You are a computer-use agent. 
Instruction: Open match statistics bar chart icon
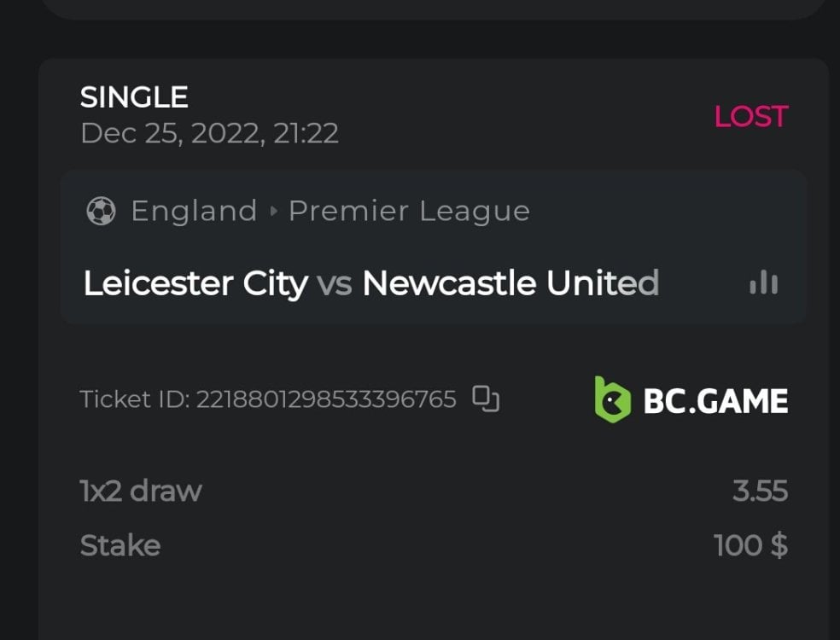pos(763,283)
